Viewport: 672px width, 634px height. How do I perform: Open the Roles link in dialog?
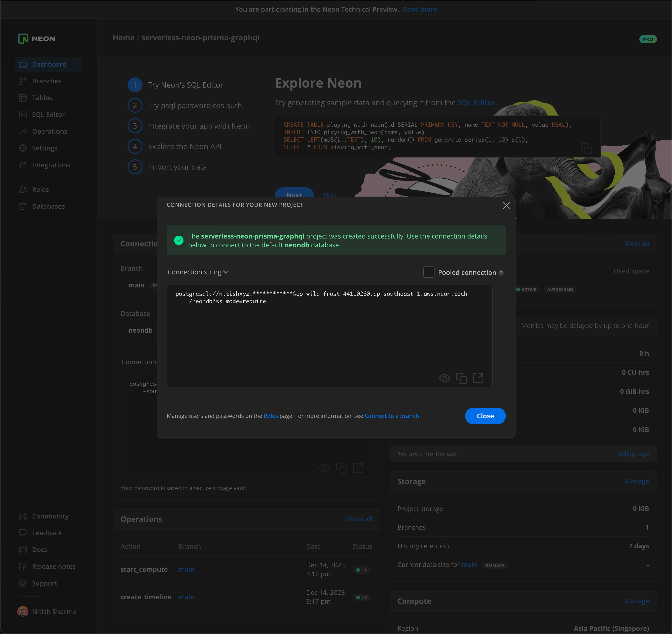[x=270, y=416]
